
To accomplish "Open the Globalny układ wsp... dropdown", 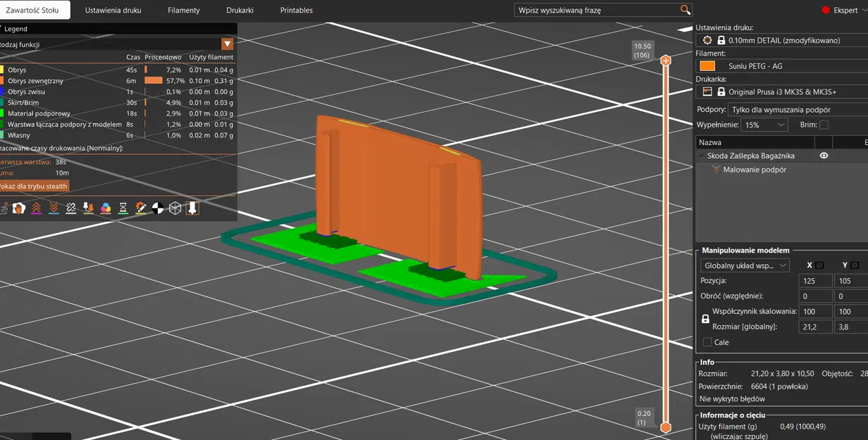I will [745, 265].
